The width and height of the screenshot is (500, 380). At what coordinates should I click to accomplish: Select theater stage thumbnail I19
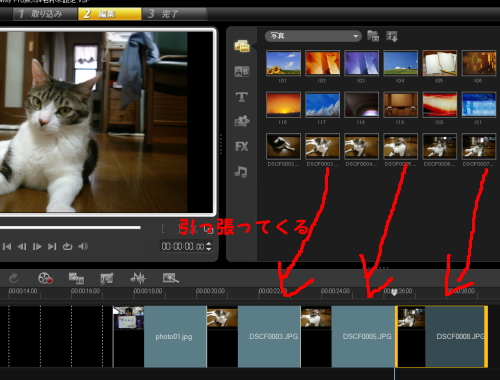[x=400, y=105]
